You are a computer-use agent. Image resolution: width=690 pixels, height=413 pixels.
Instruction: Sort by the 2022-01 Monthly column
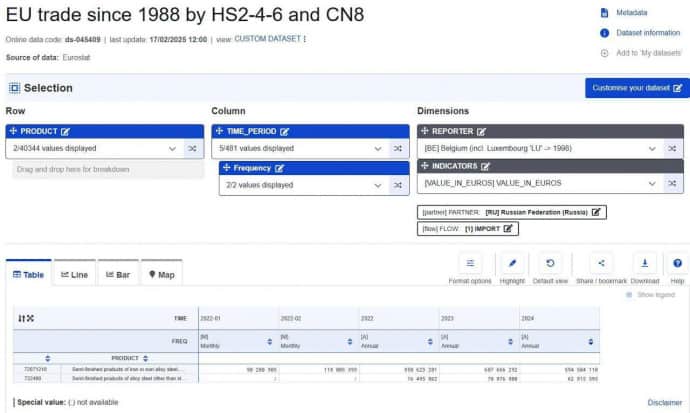268,341
